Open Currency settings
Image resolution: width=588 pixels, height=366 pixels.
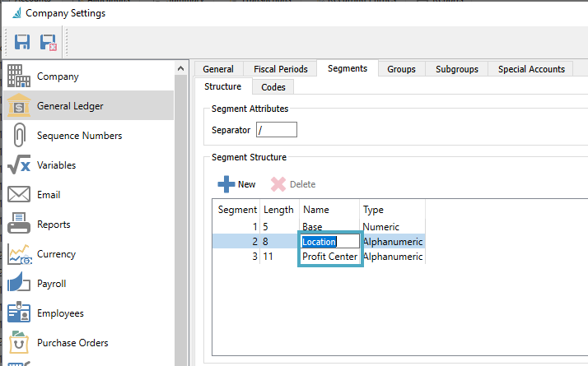point(56,254)
